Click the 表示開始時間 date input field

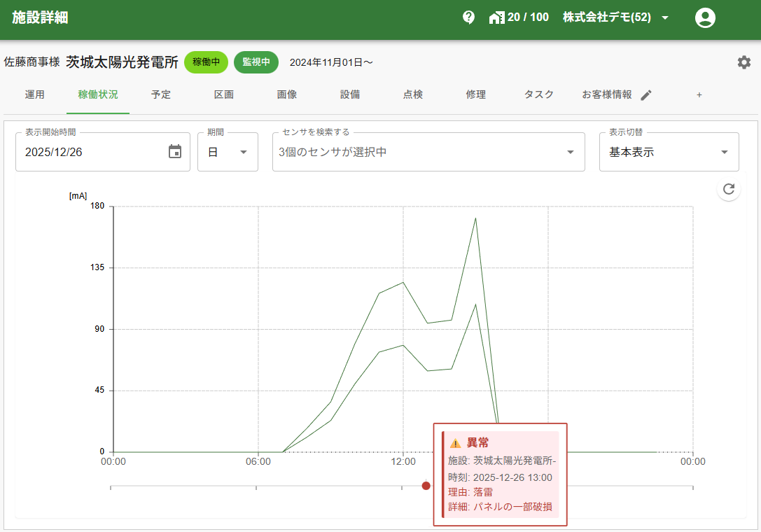point(91,152)
